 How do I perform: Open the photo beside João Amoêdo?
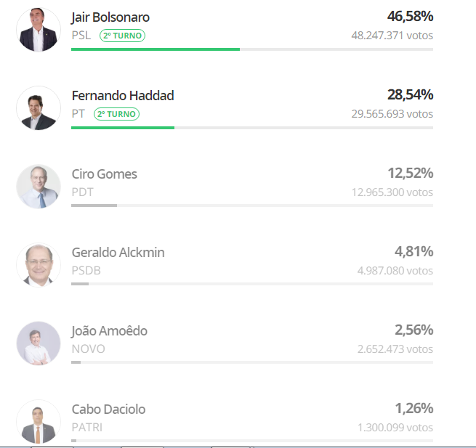point(39,343)
